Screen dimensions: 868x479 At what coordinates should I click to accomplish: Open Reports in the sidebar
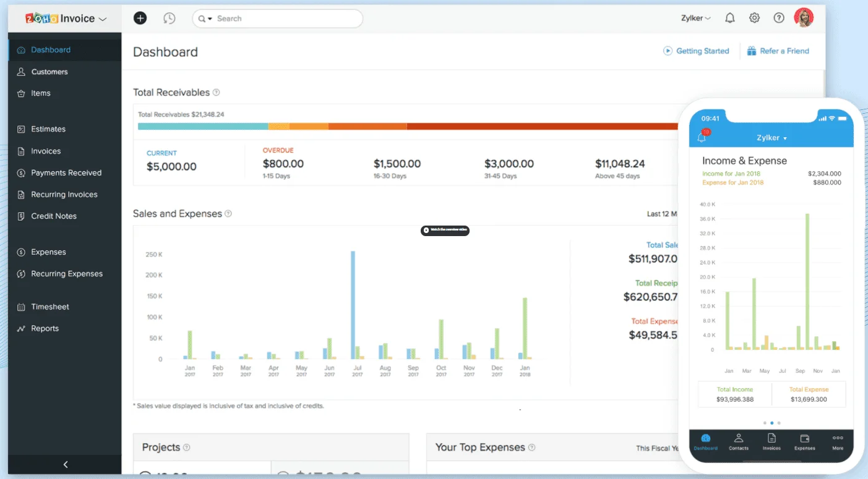pyautogui.click(x=64, y=329)
